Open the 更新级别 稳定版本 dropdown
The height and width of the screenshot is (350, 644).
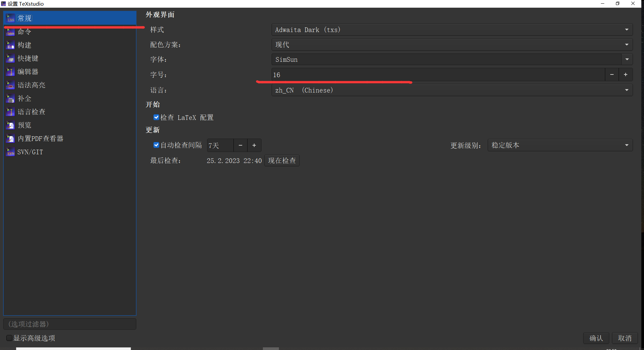560,145
